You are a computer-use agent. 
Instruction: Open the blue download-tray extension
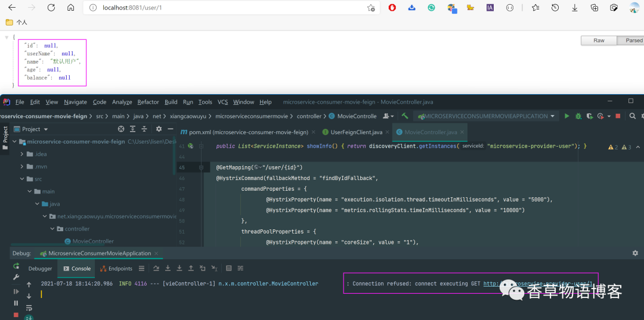point(411,7)
